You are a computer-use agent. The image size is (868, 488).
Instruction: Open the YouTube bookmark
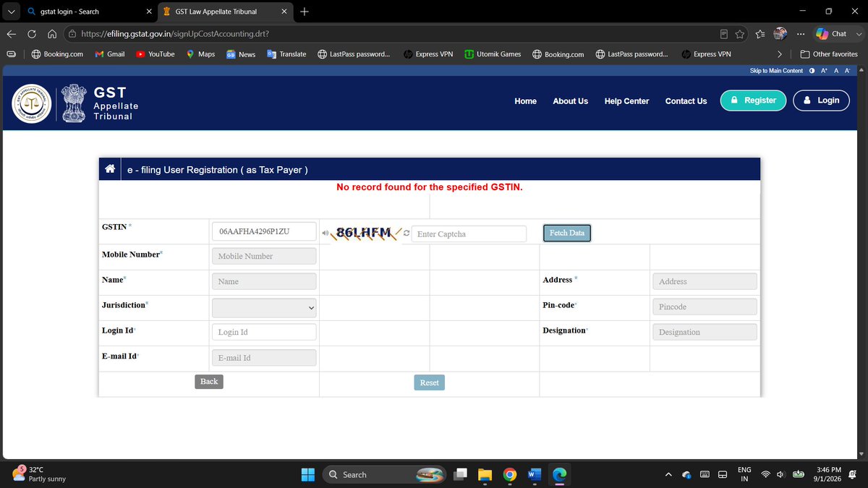(x=155, y=54)
